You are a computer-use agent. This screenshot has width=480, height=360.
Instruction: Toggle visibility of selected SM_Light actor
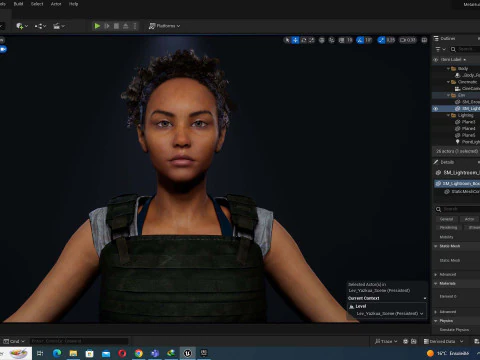coord(435,109)
